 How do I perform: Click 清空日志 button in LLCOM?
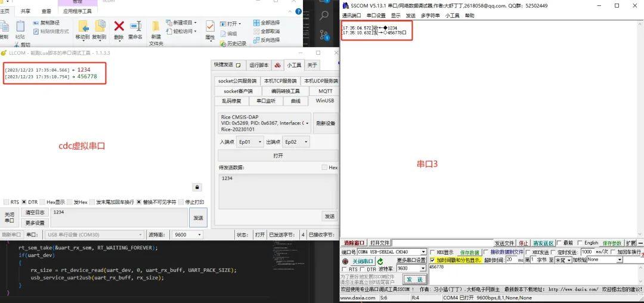[35, 212]
